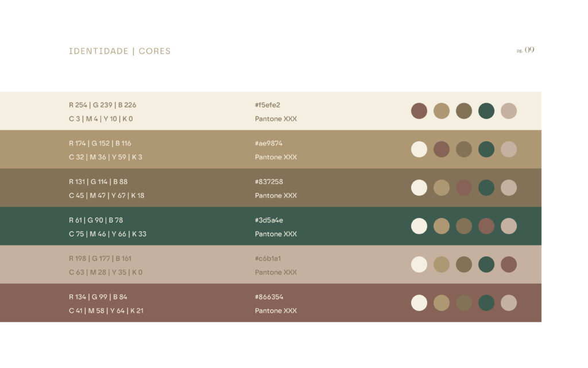
Task: Pick the cream circle in the tan #ae9874 row
Action: 419,149
